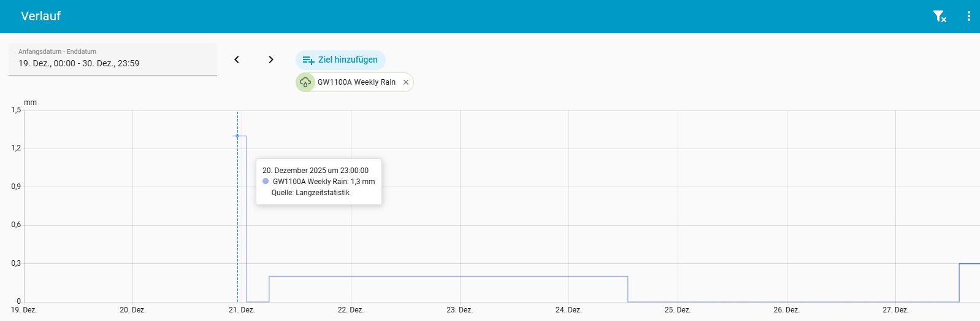Click the rain cloud icon in the entity chip

coord(305,82)
